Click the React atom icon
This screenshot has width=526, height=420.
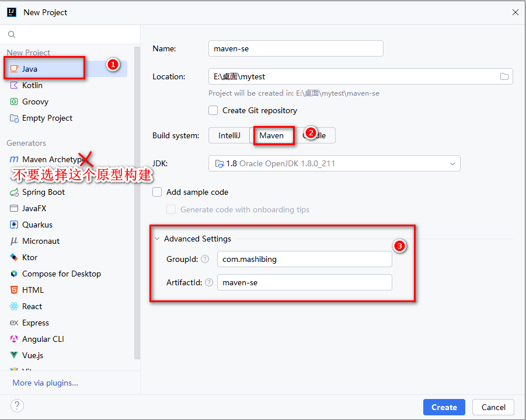14,306
